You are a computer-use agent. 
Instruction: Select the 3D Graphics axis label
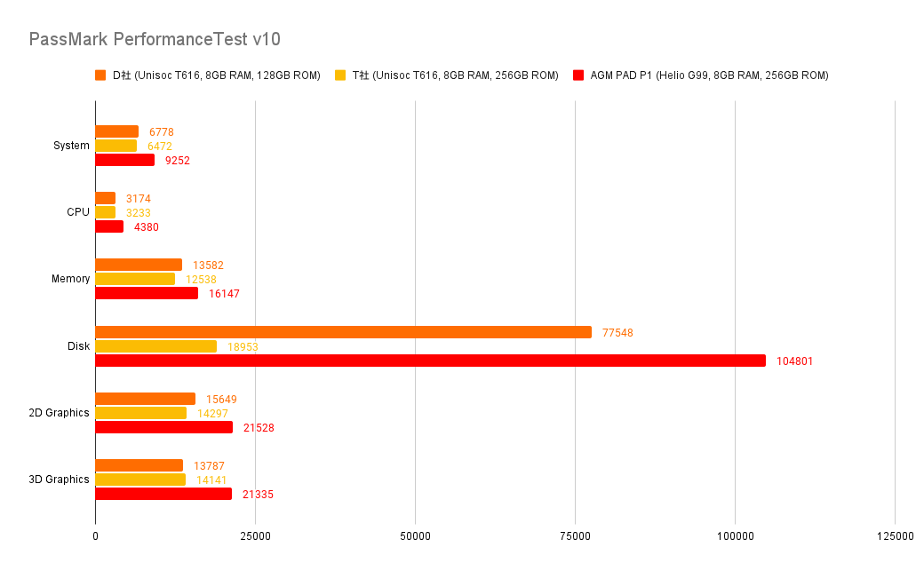point(60,480)
